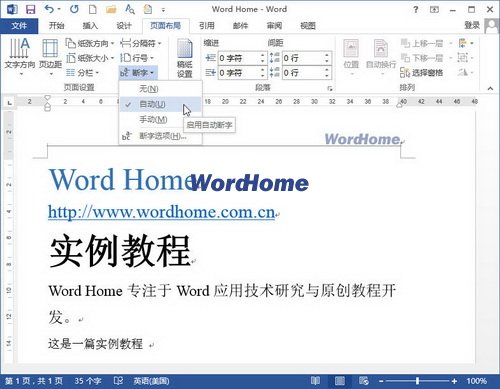The height and width of the screenshot is (389, 500).
Task: Open Selection Pane (选择窗格)
Action: (x=422, y=73)
